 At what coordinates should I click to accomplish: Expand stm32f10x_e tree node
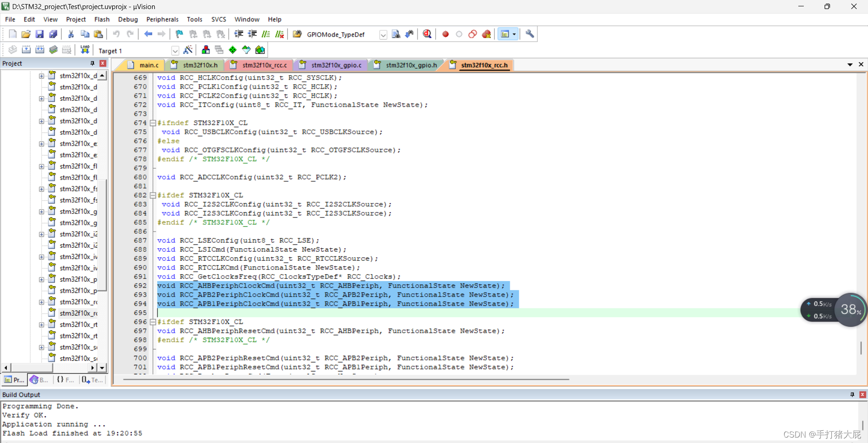(x=41, y=144)
